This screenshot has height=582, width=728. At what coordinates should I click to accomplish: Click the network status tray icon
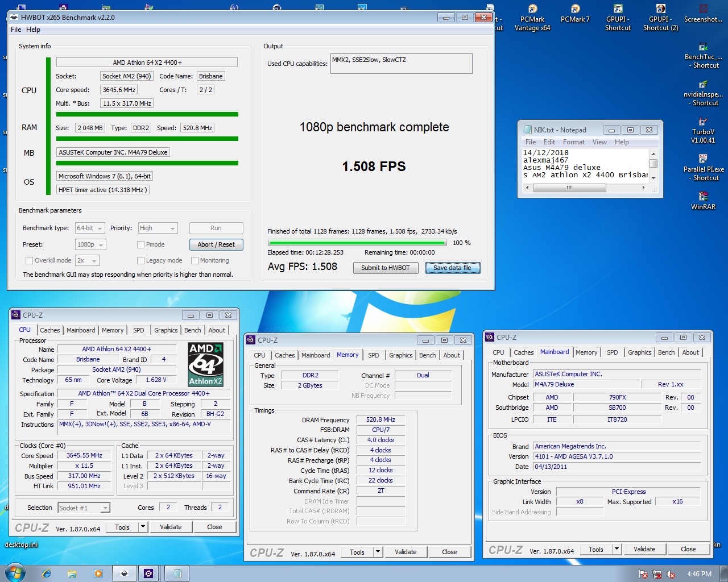point(657,574)
